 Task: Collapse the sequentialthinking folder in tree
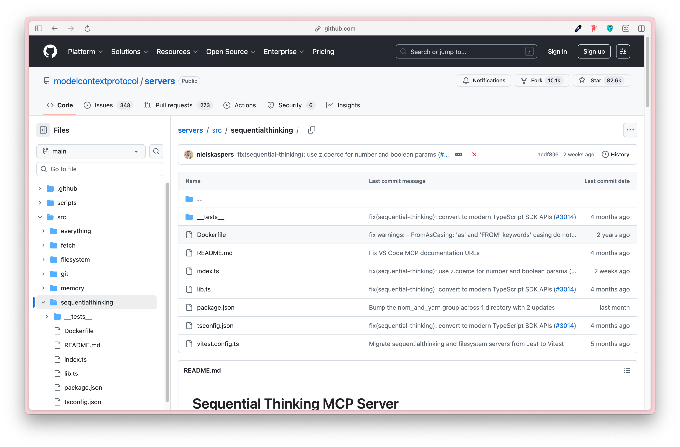point(43,302)
